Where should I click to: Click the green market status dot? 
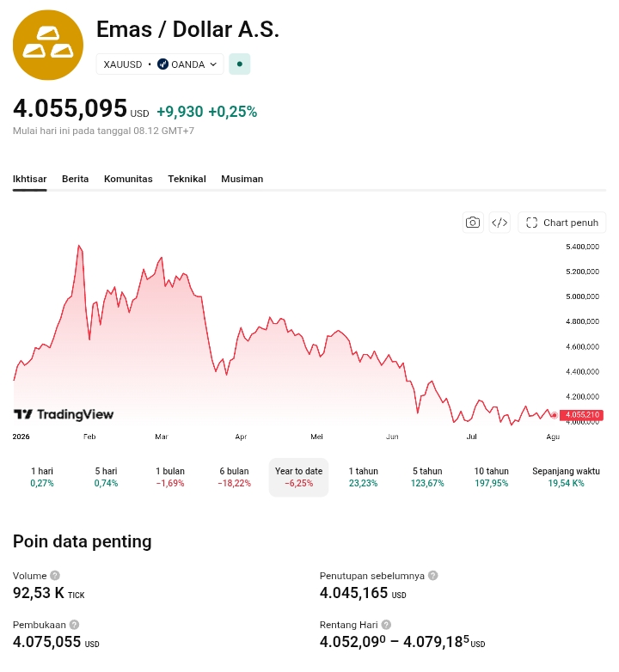click(240, 64)
